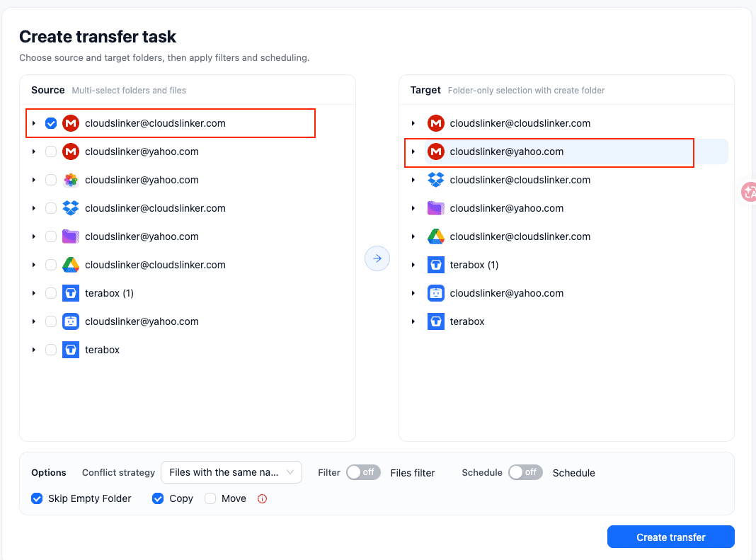Select Target MEGA cloudslinker@yahoo.com row text
756x560 pixels.
[x=507, y=152]
